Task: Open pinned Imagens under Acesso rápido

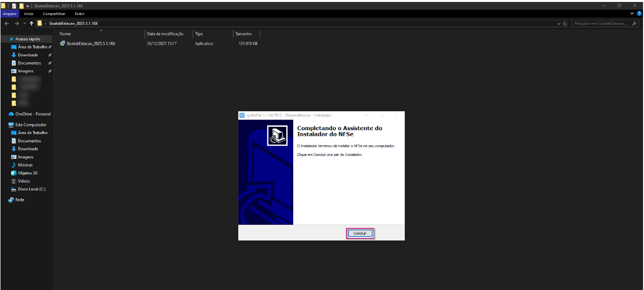Action: click(x=26, y=71)
